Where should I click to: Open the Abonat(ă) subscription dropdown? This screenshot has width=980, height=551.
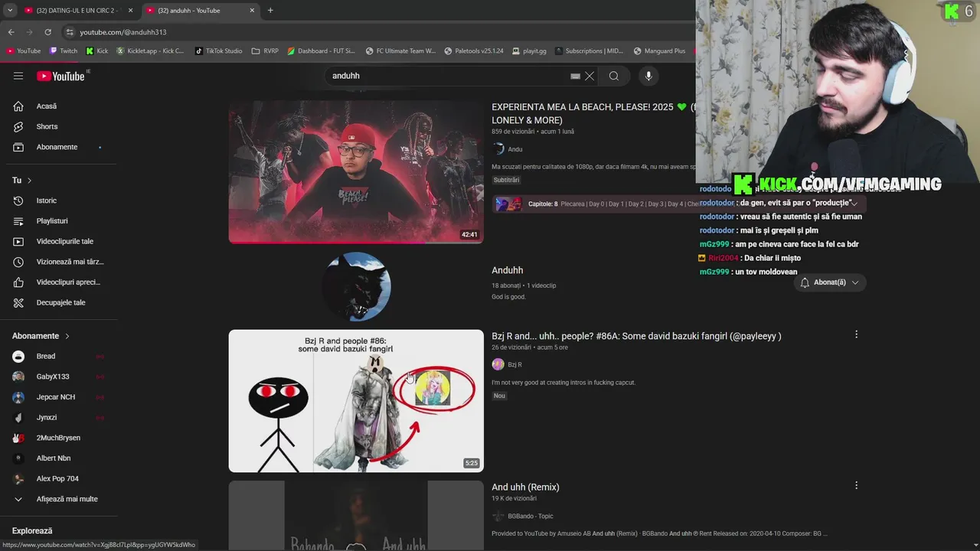point(831,282)
